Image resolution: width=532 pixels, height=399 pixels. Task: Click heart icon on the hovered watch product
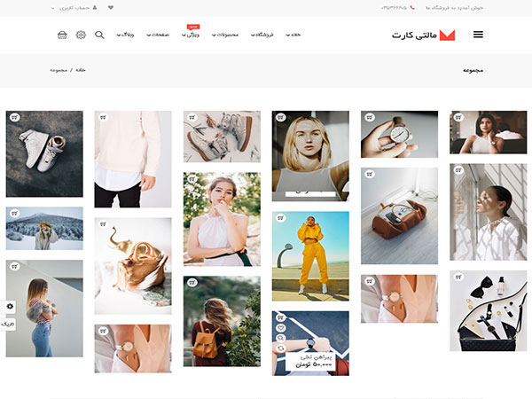[280, 327]
